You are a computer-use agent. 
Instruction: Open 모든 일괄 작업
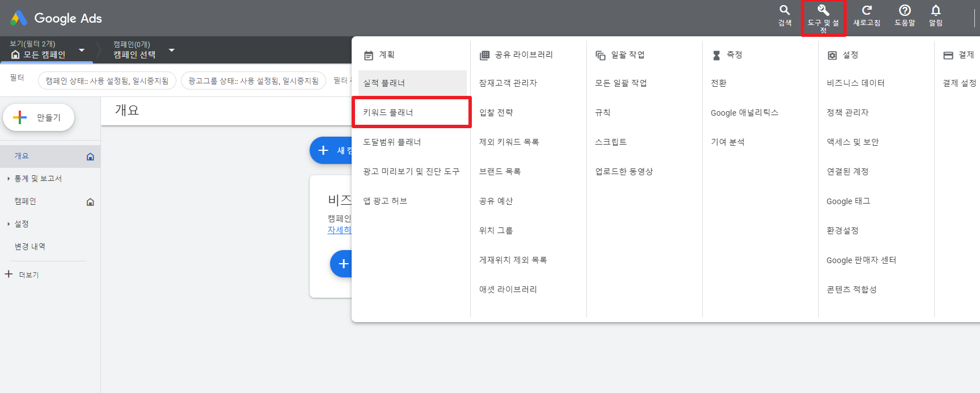point(621,83)
